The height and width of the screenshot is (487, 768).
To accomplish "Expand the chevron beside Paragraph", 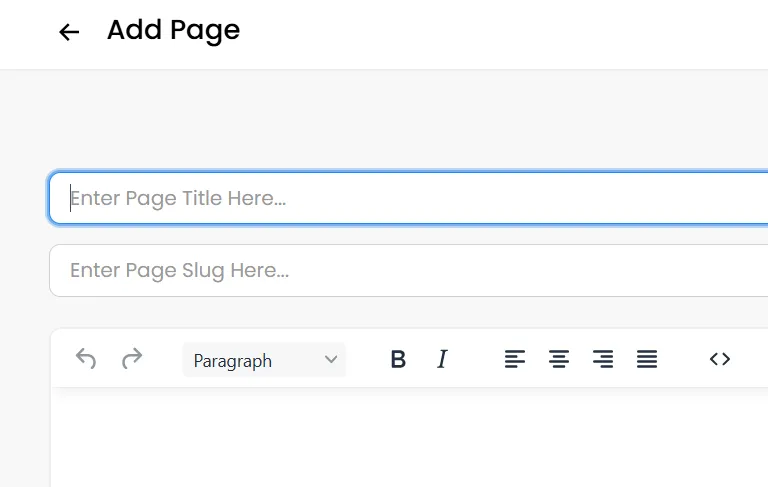I will click(331, 360).
